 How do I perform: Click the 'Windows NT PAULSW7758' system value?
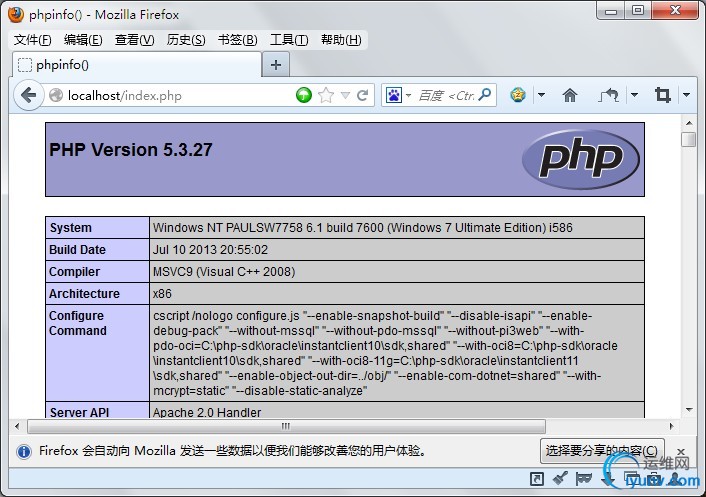point(362,228)
